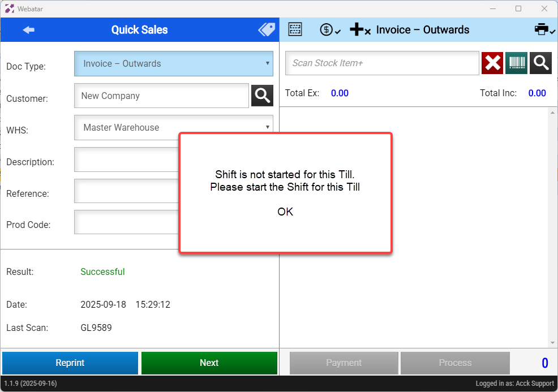Click the item count 0 at bottom right

click(545, 363)
